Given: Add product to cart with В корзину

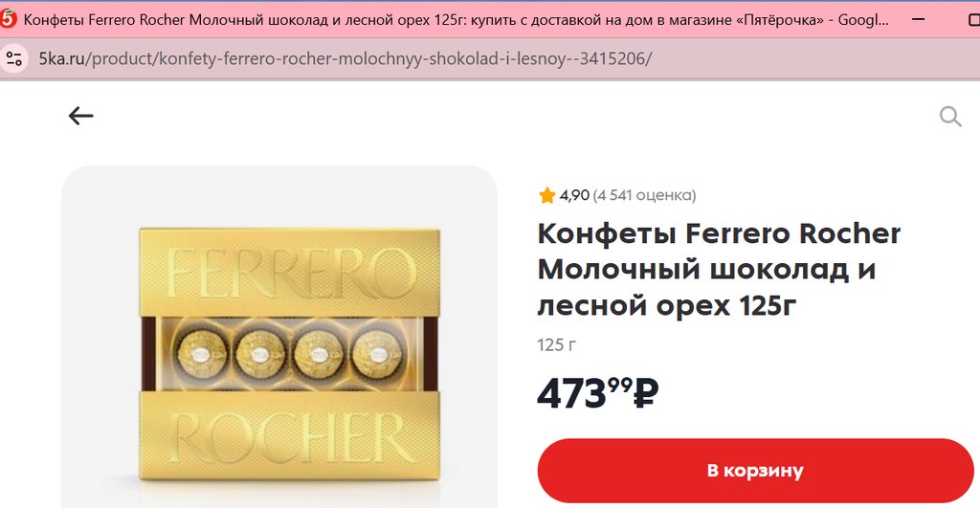Looking at the screenshot, I should [755, 471].
